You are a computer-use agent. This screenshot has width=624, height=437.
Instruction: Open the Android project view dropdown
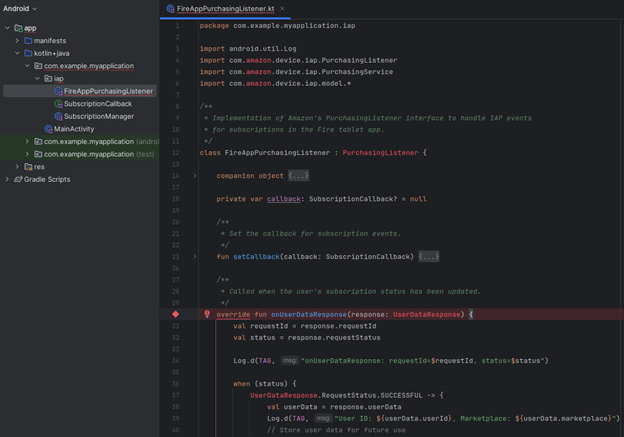pyautogui.click(x=20, y=8)
